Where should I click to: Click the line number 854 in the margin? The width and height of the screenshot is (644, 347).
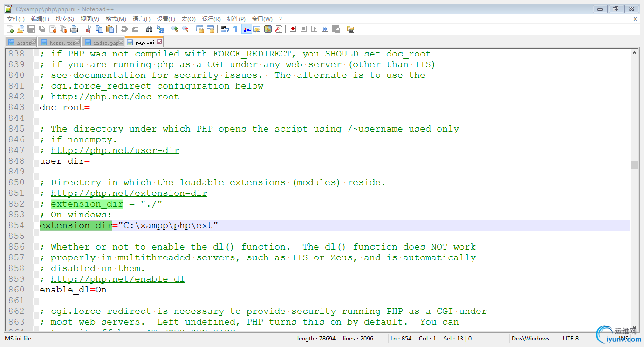click(x=16, y=226)
